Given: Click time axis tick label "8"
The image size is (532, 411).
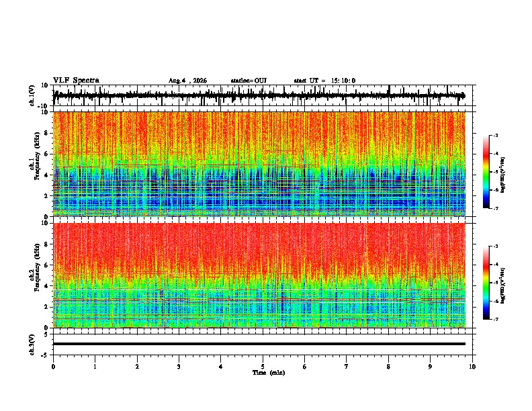Looking at the screenshot, I should (388, 367).
